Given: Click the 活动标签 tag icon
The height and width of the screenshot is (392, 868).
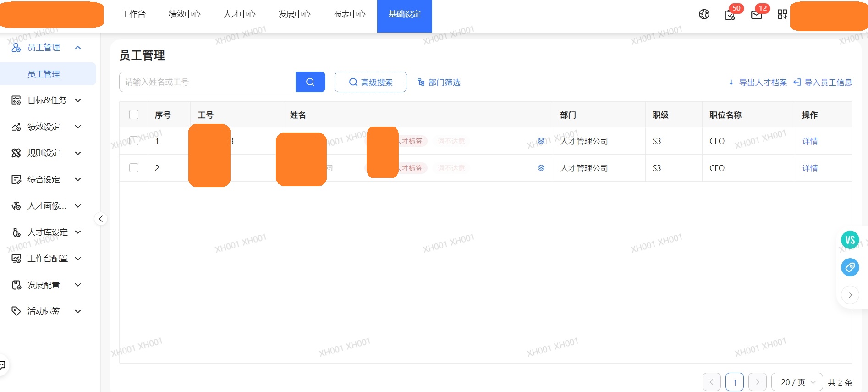Looking at the screenshot, I should 16,311.
